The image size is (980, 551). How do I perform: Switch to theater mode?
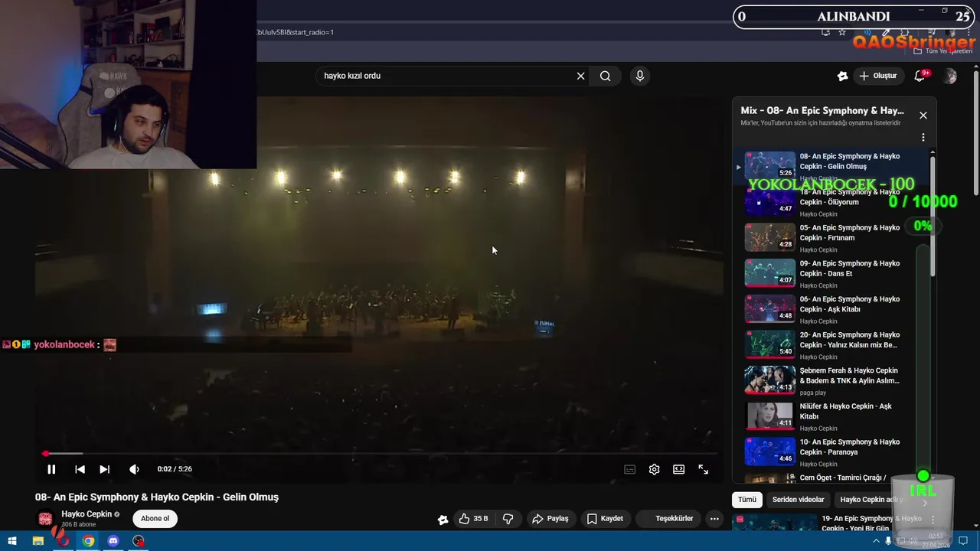678,469
